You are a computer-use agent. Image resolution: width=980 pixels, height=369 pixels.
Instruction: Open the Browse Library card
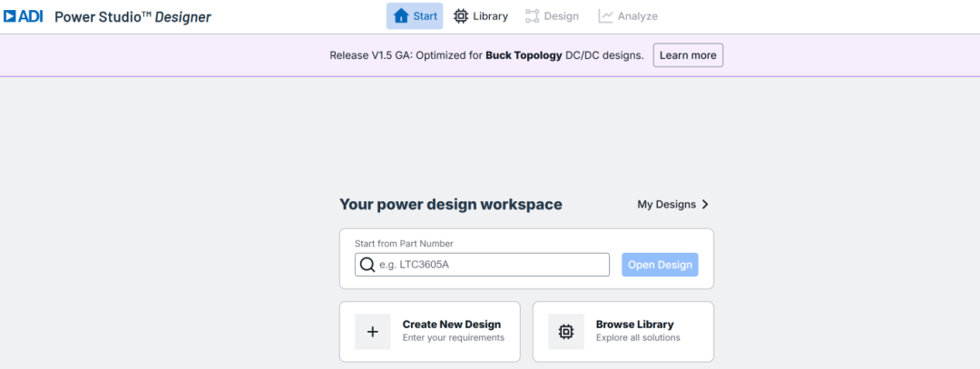click(623, 332)
